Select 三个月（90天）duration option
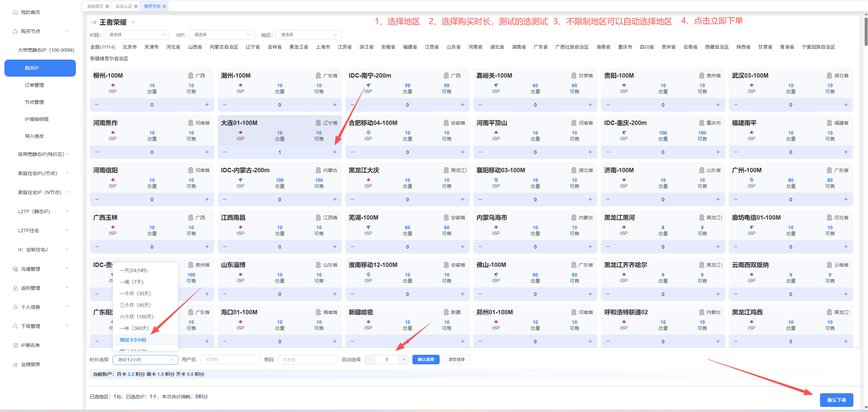This screenshot has width=868, height=412. [145, 305]
